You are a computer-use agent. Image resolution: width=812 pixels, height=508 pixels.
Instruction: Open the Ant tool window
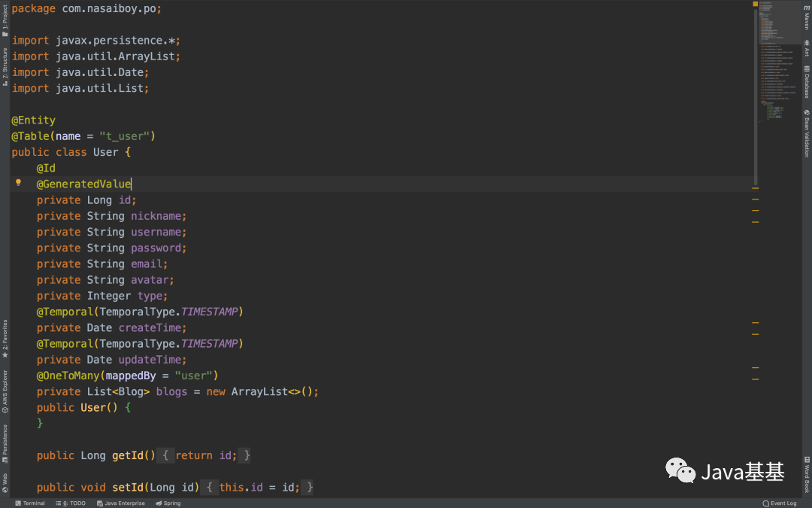pyautogui.click(x=806, y=48)
